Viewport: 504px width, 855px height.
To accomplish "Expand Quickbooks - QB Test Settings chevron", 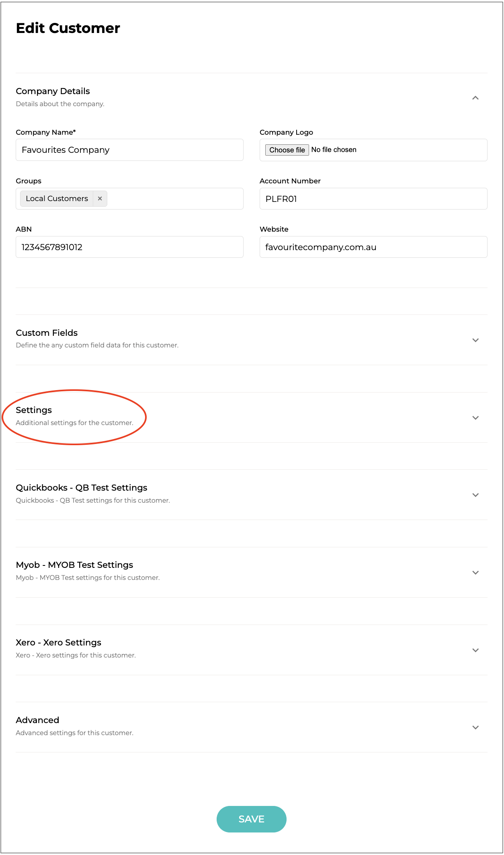I will point(475,495).
